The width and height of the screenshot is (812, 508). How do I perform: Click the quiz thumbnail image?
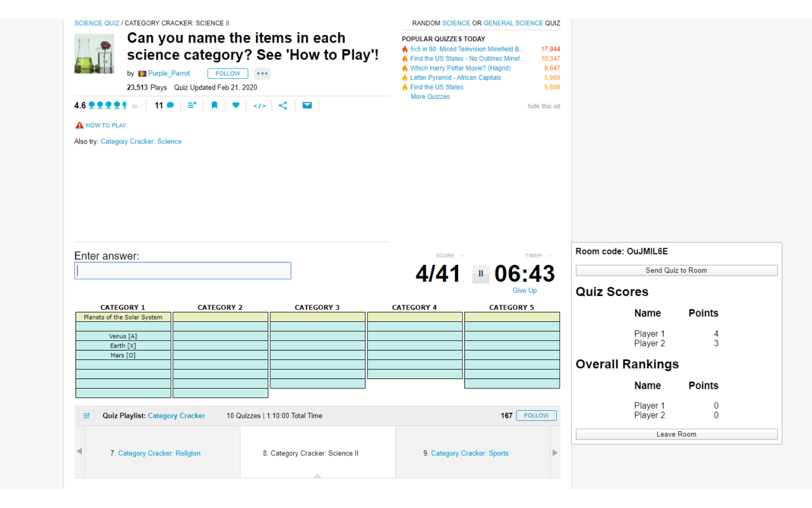(94, 53)
